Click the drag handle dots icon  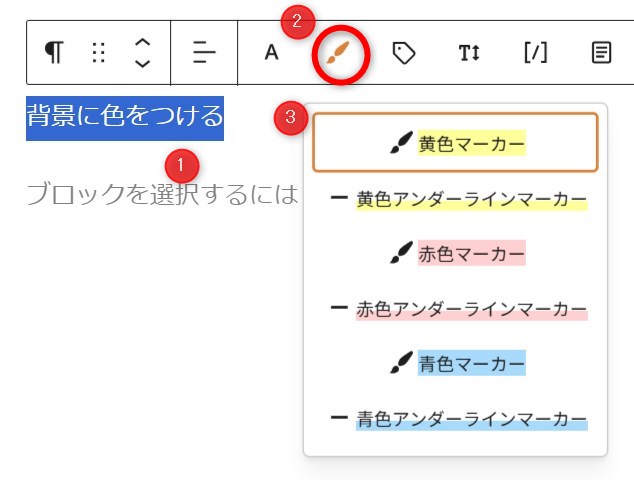tap(98, 53)
